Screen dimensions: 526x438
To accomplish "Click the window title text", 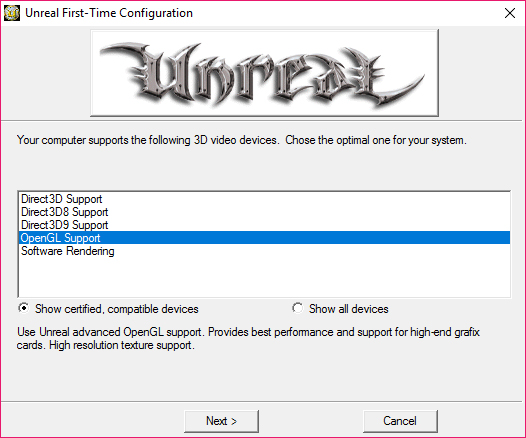I will click(109, 13).
